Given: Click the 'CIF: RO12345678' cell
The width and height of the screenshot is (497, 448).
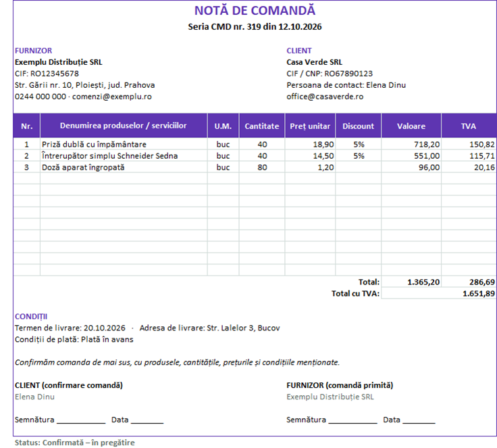Looking at the screenshot, I should click(x=47, y=74).
